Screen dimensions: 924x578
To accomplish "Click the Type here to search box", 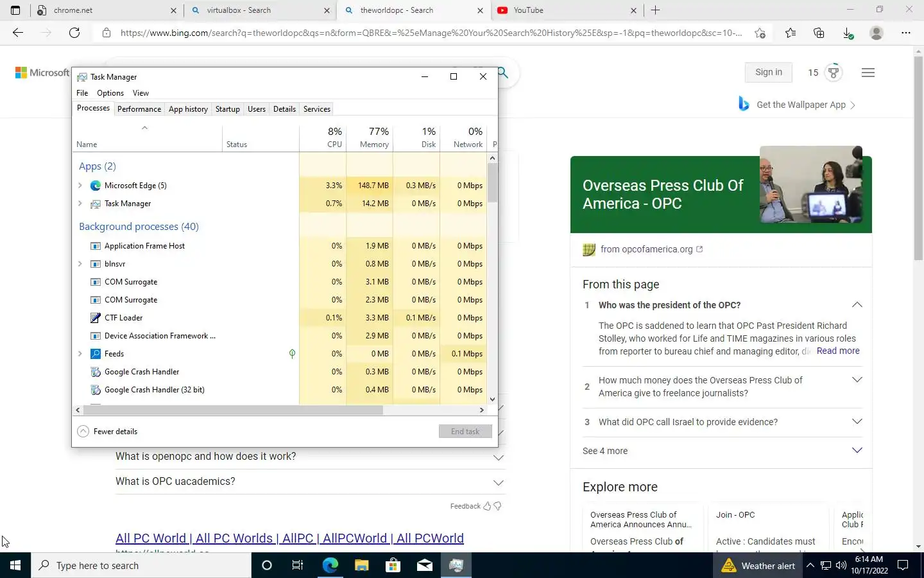I will pos(141,565).
